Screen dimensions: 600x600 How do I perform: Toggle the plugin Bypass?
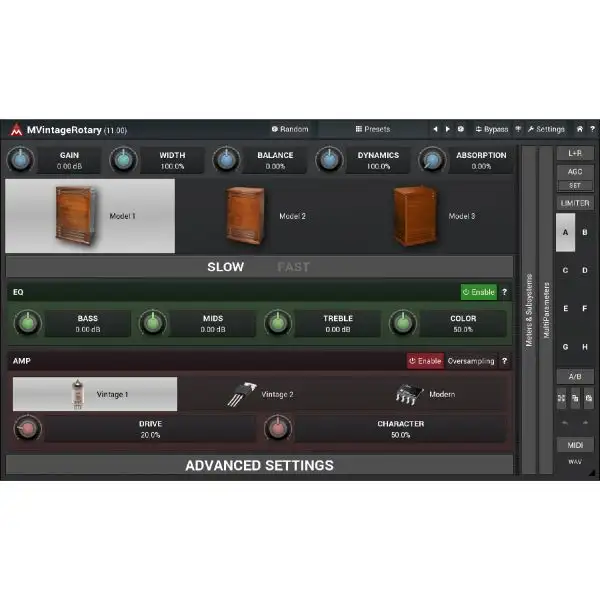(x=492, y=129)
